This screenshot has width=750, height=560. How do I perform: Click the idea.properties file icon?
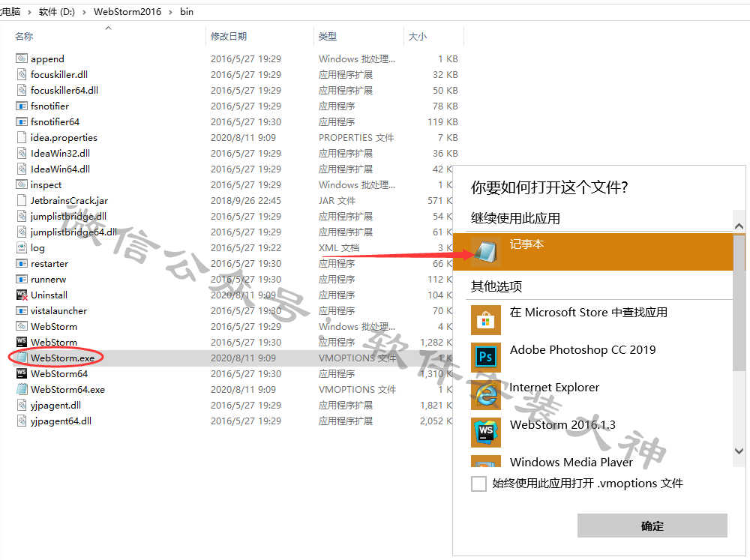[22, 138]
